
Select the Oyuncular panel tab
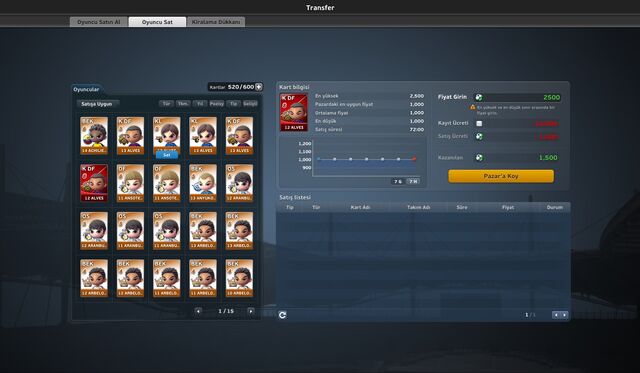[x=86, y=89]
